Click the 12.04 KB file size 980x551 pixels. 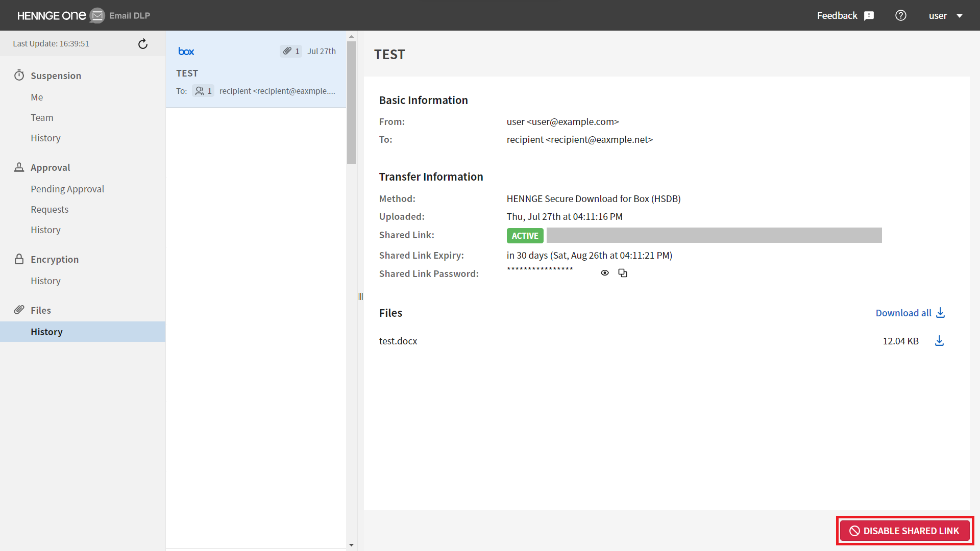(901, 341)
